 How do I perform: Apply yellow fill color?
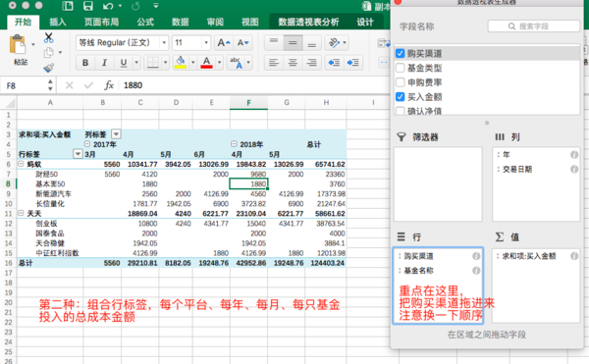coord(181,63)
